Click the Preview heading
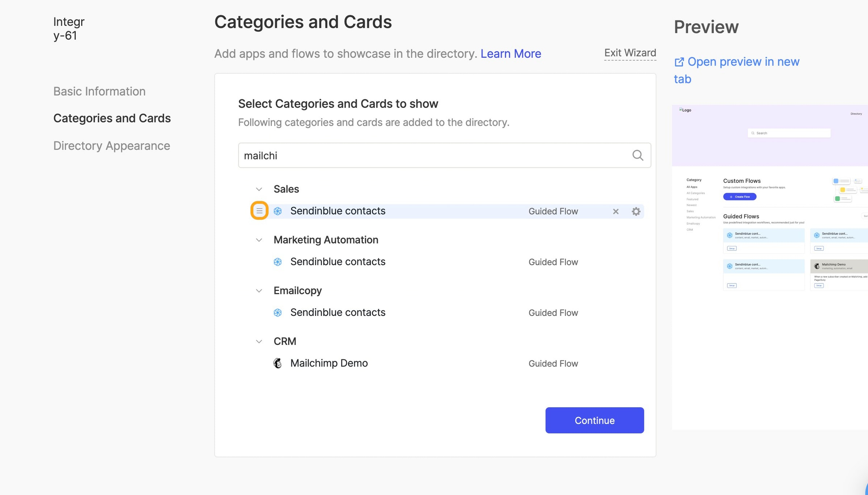The image size is (868, 495). point(706,27)
